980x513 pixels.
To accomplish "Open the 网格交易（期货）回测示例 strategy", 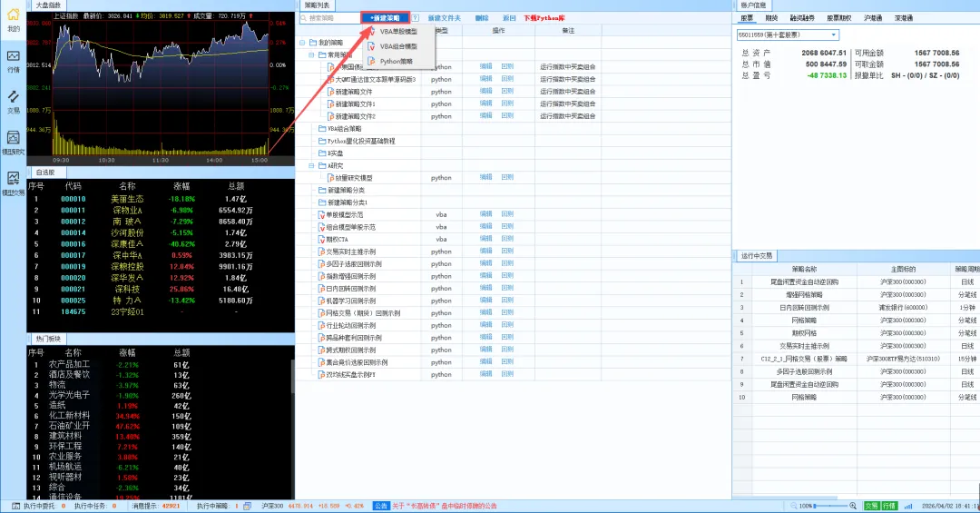I will pyautogui.click(x=363, y=313).
